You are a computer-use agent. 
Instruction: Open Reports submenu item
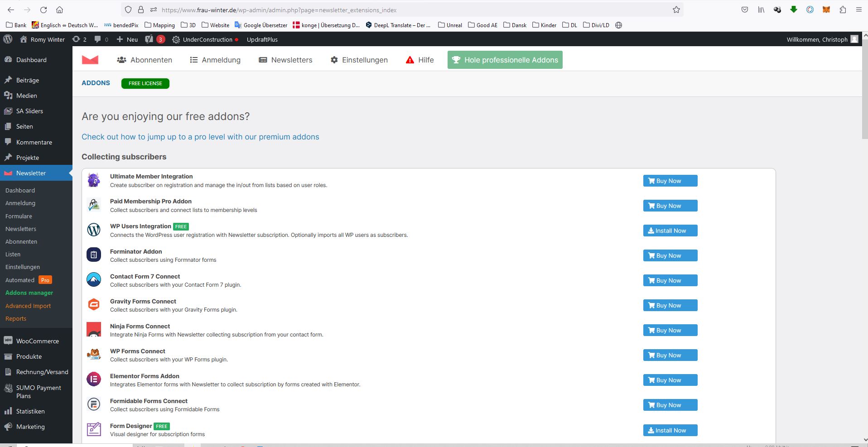pos(16,318)
